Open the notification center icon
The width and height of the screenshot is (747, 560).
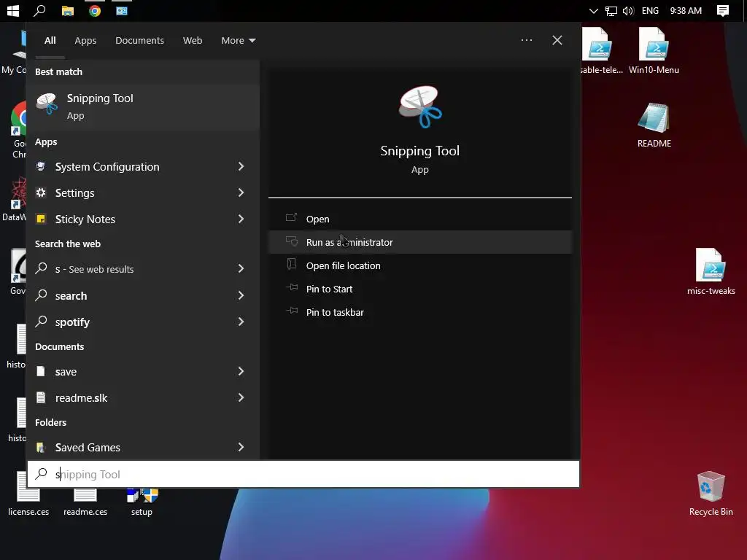[723, 10]
